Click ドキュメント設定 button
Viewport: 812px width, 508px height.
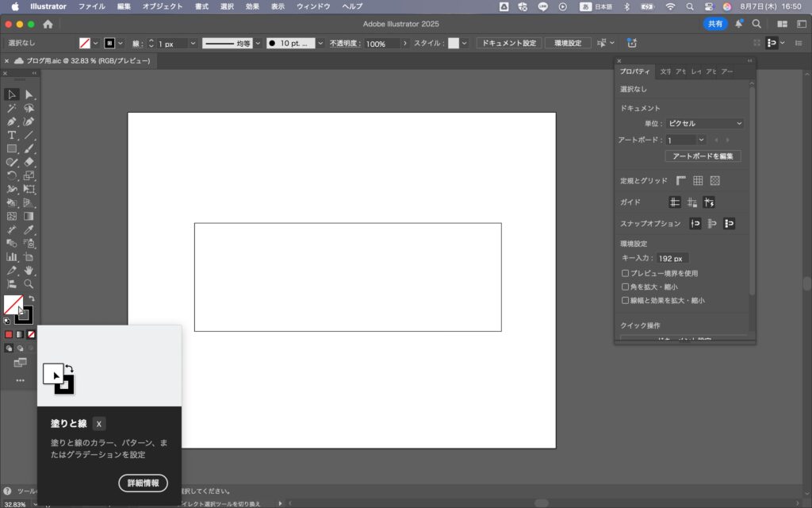(x=509, y=43)
